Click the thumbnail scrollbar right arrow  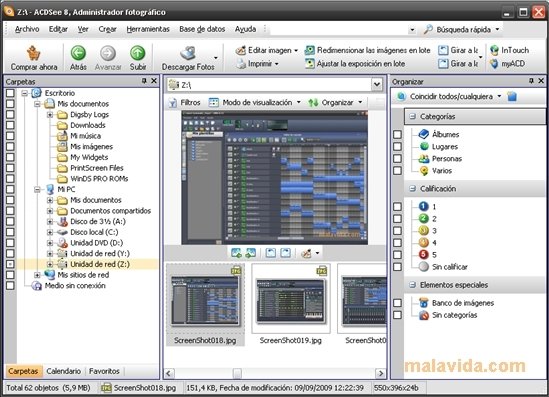click(x=381, y=373)
